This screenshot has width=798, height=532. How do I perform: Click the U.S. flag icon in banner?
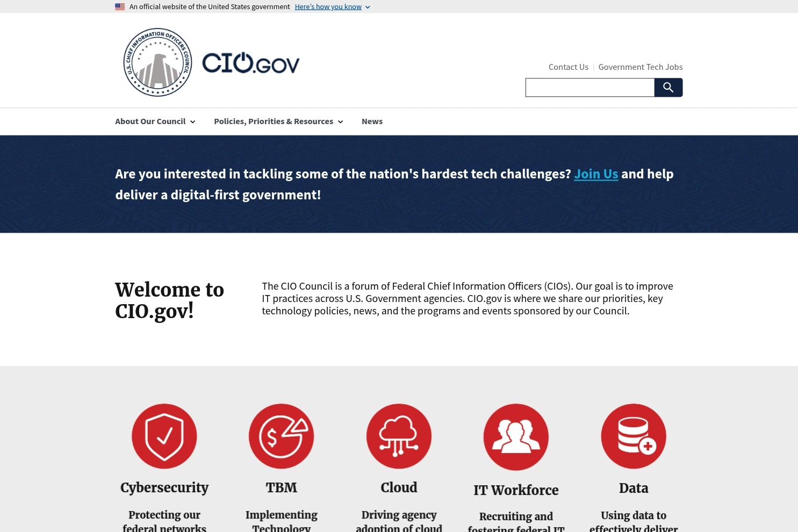(x=119, y=6)
